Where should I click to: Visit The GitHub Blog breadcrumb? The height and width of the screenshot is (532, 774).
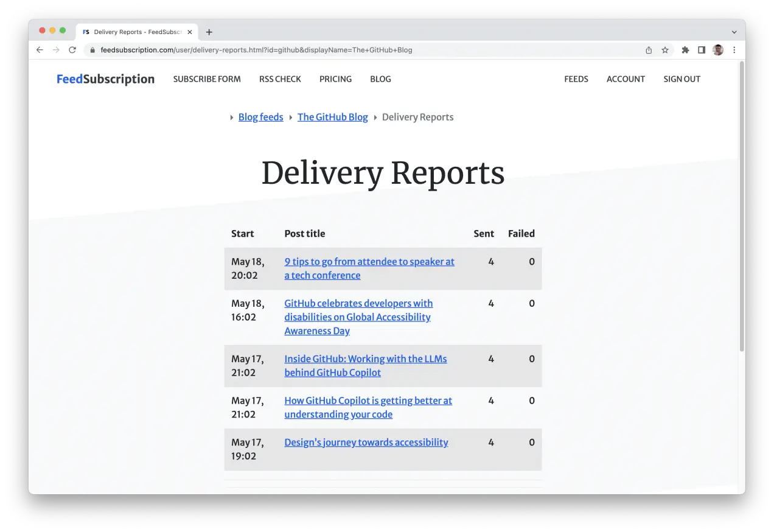tap(332, 117)
